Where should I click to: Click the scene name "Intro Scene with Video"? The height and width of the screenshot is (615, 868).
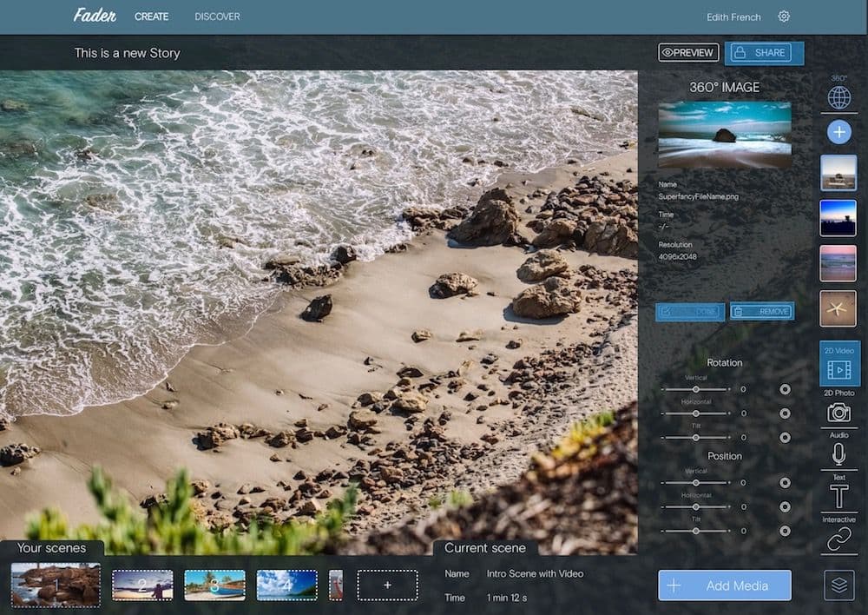click(535, 574)
